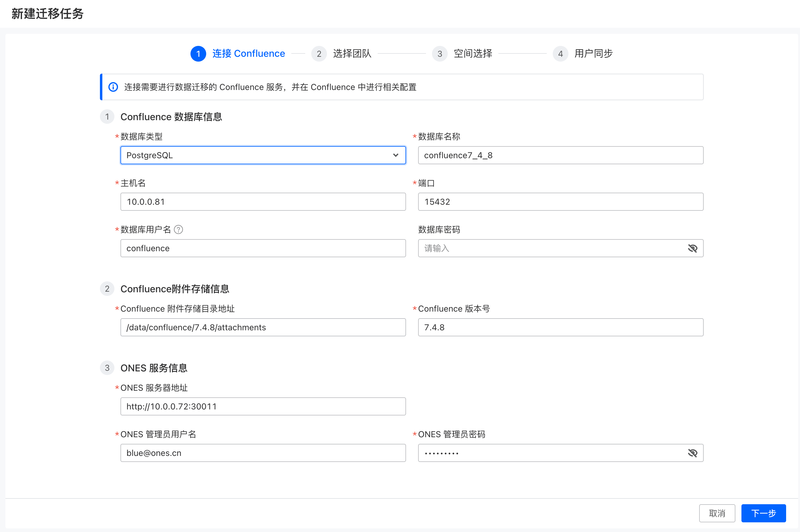Toggle visibility of ONES 管理员密码
Screen dimensions: 800x532
click(693, 453)
